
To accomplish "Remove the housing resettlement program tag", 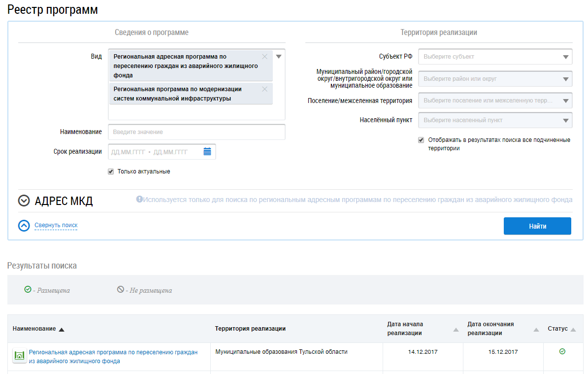I will coord(264,57).
